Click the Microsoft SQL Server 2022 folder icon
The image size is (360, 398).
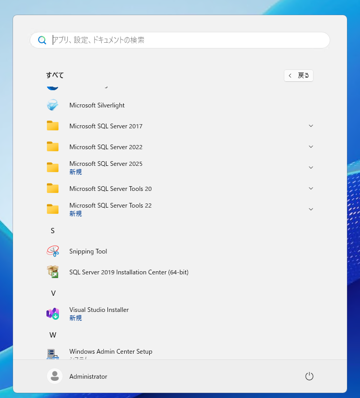[x=52, y=147]
